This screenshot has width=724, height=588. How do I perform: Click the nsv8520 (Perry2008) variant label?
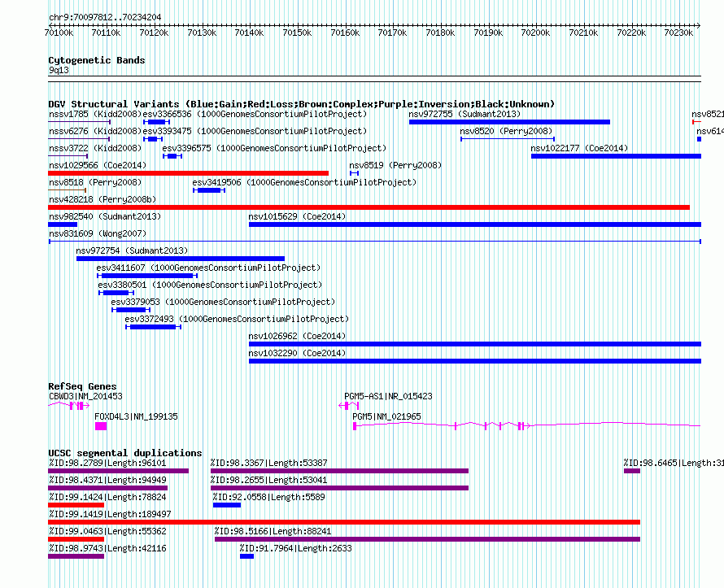[506, 131]
